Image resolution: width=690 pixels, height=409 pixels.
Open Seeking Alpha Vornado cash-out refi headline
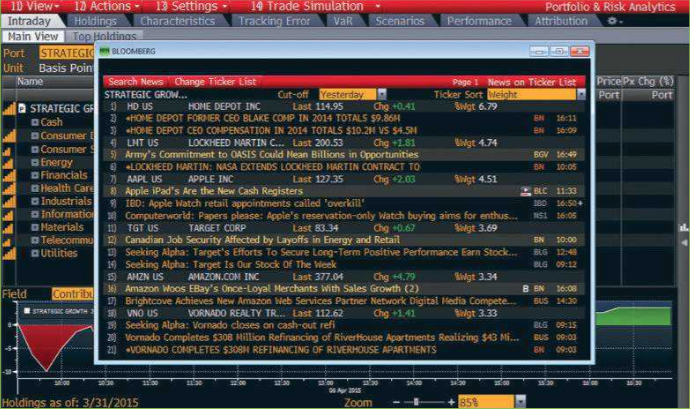point(230,325)
